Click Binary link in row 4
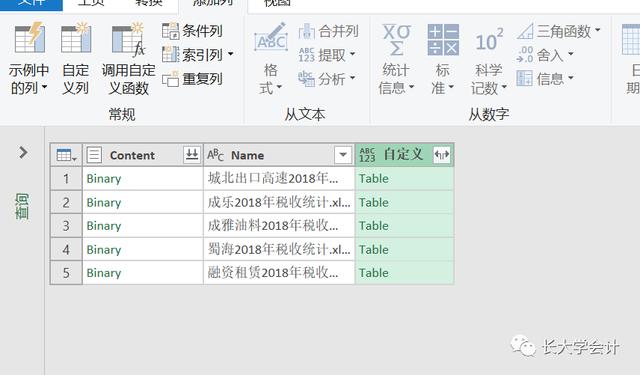640x375 pixels. click(x=104, y=249)
